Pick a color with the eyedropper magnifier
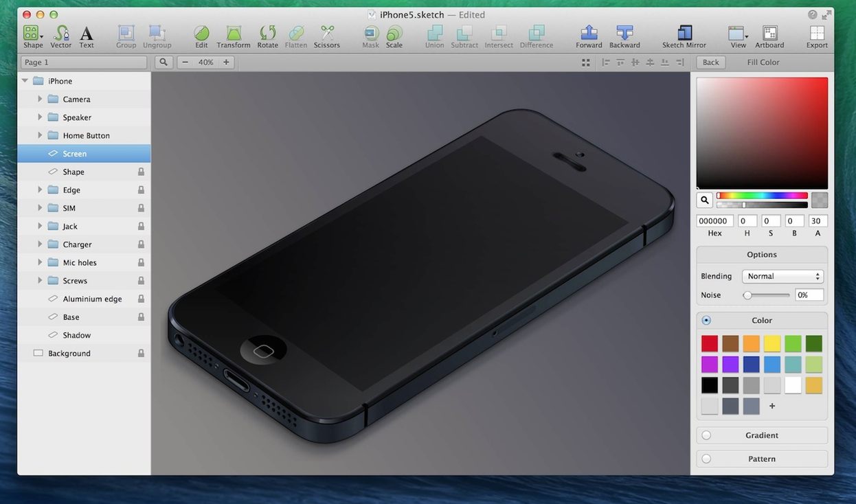856x504 pixels. tap(704, 200)
